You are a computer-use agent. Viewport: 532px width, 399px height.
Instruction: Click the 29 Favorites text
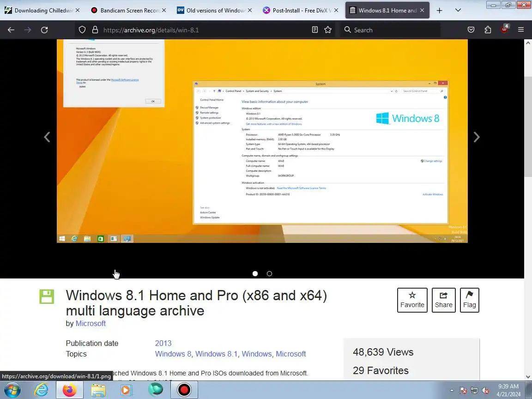coord(381,370)
